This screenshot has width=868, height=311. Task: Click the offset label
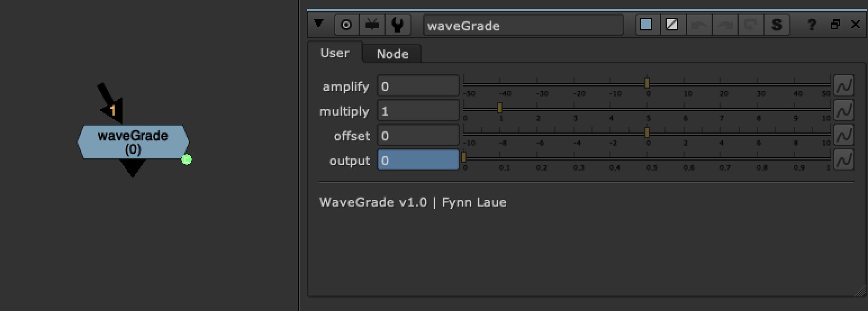click(x=352, y=136)
